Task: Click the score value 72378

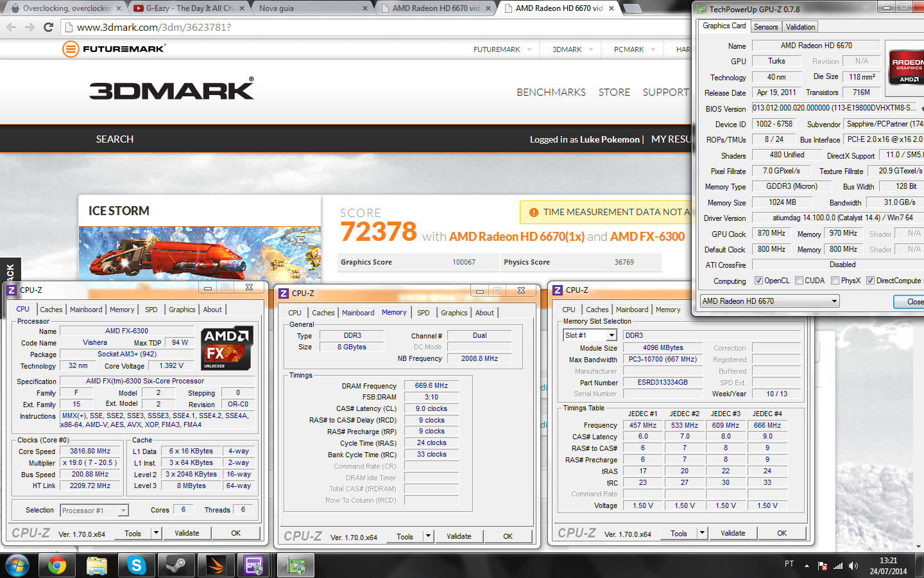Action: [x=379, y=232]
